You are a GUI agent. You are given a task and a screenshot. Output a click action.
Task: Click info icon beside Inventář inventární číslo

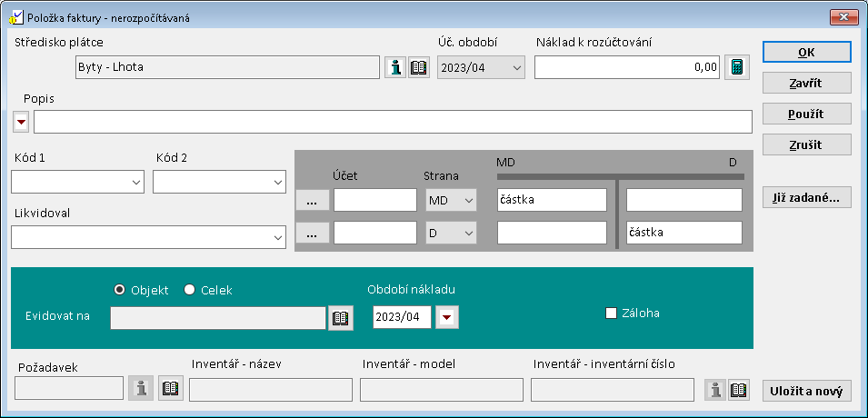(715, 389)
